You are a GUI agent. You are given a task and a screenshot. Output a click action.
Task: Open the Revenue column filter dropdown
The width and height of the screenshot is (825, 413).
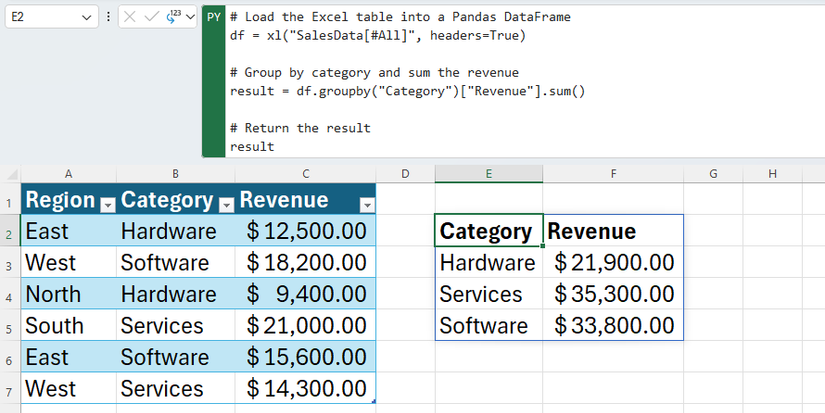[366, 204]
